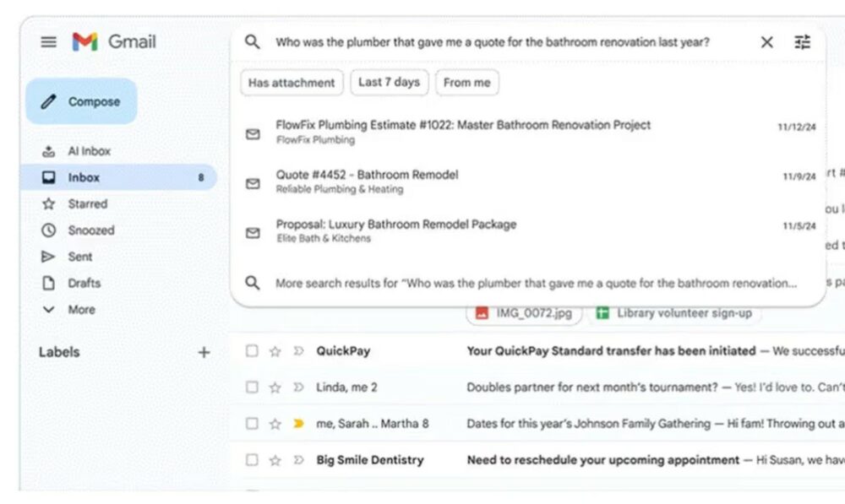Select the QuickPay email checkbox
The height and width of the screenshot is (504, 845).
click(252, 351)
